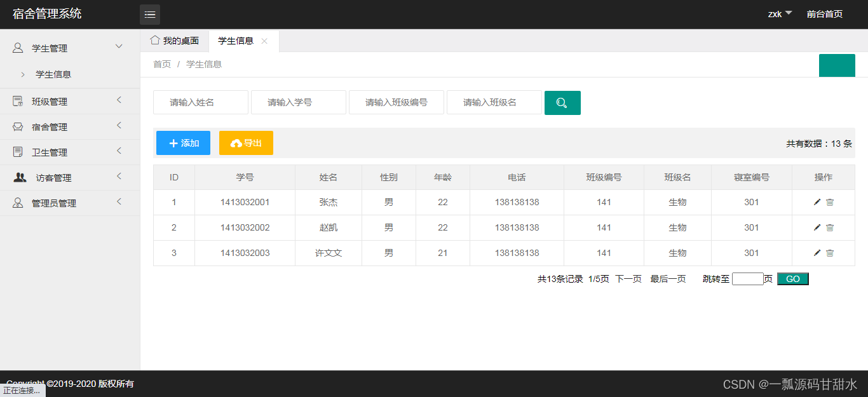The height and width of the screenshot is (397, 868).
Task: Open search with the magnifier icon
Action: pos(562,102)
